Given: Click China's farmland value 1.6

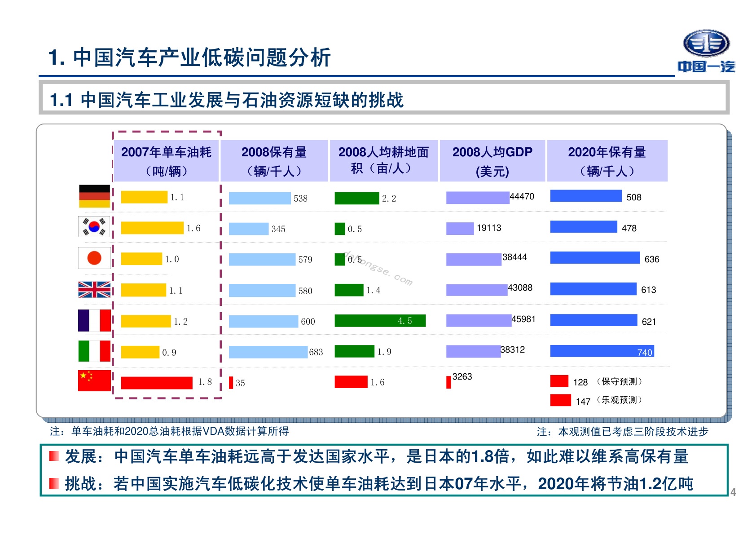Looking at the screenshot, I should point(377,382).
